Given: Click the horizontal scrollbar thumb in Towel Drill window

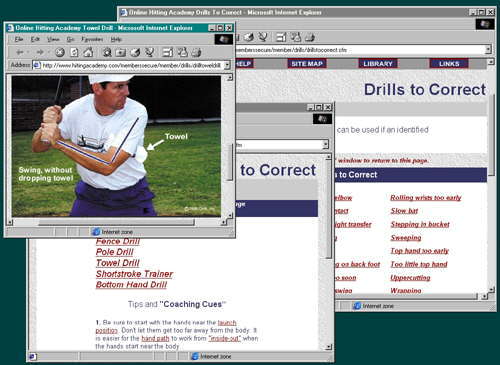Looking at the screenshot, I should pyautogui.click(x=116, y=222).
